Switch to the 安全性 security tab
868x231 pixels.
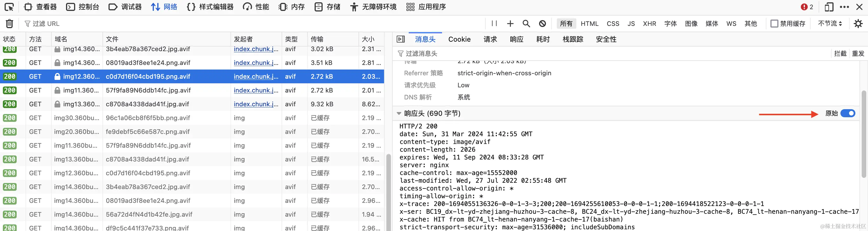606,39
